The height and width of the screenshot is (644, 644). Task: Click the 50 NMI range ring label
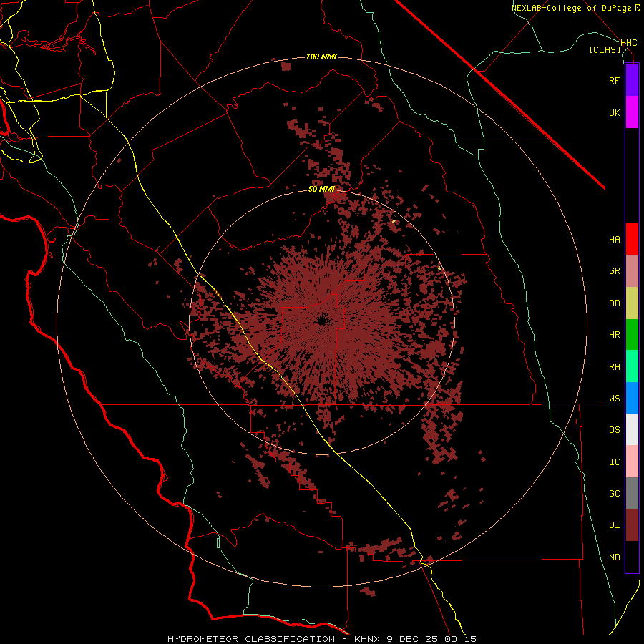pos(321,190)
